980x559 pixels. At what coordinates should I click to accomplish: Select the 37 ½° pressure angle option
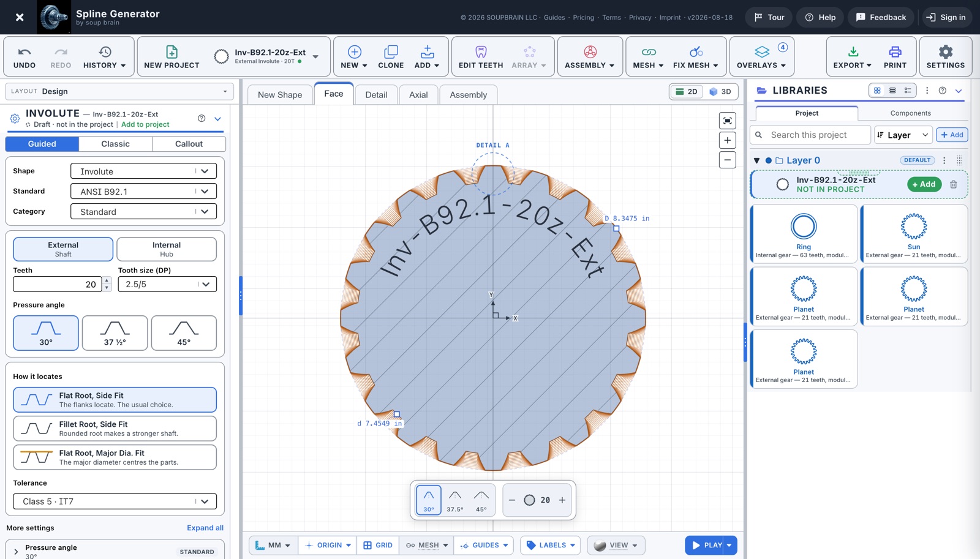(115, 333)
